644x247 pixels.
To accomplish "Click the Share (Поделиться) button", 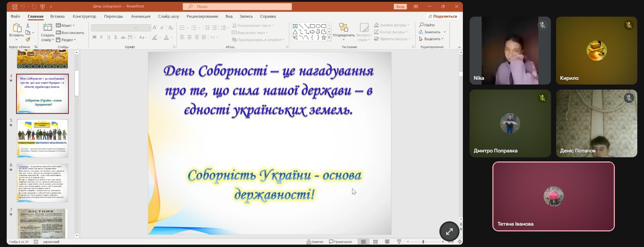I will click(443, 16).
